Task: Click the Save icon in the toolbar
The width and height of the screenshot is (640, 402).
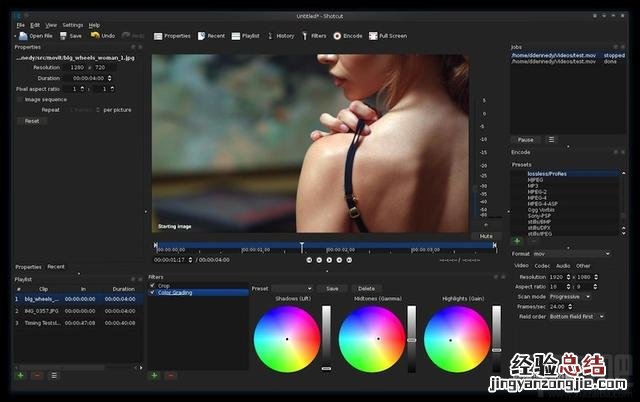Action: pos(64,35)
